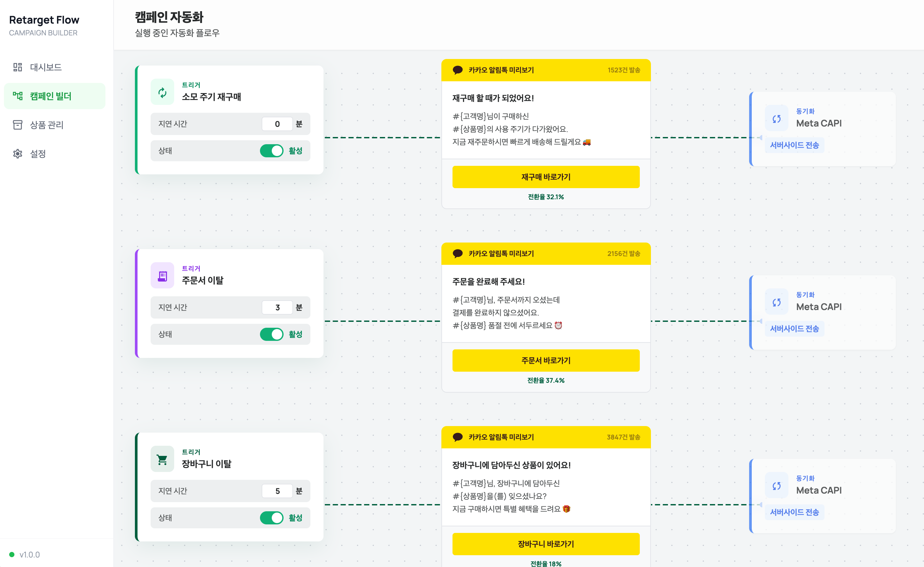Click the 장바구니 바로가기 button
The height and width of the screenshot is (567, 924).
(545, 544)
